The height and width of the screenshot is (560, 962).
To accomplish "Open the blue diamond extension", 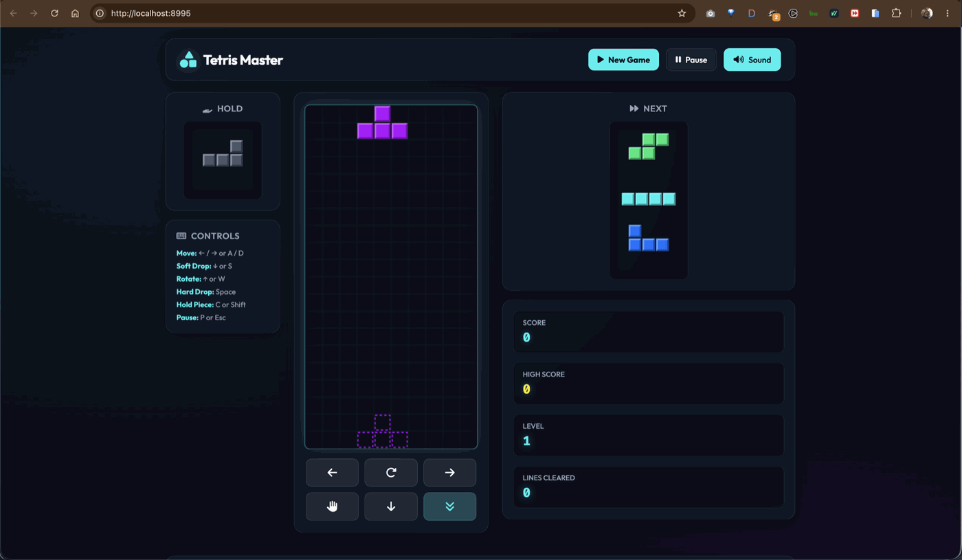I will click(x=731, y=13).
